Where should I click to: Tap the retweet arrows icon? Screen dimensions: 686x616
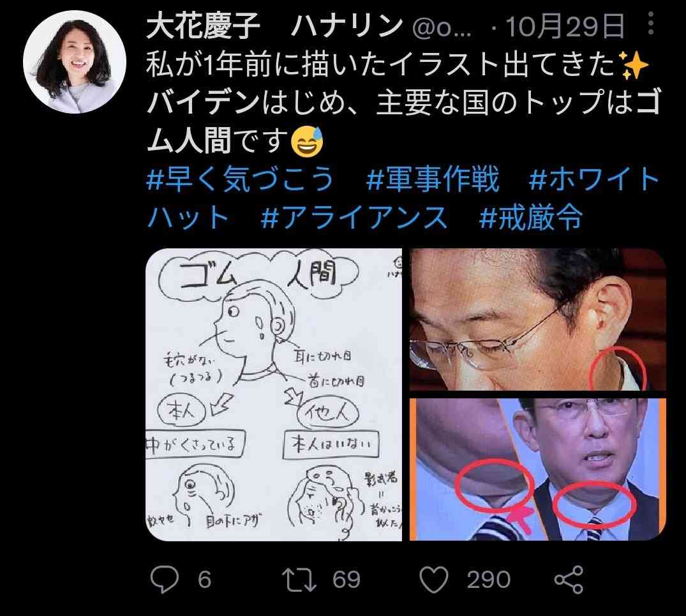pos(299,579)
